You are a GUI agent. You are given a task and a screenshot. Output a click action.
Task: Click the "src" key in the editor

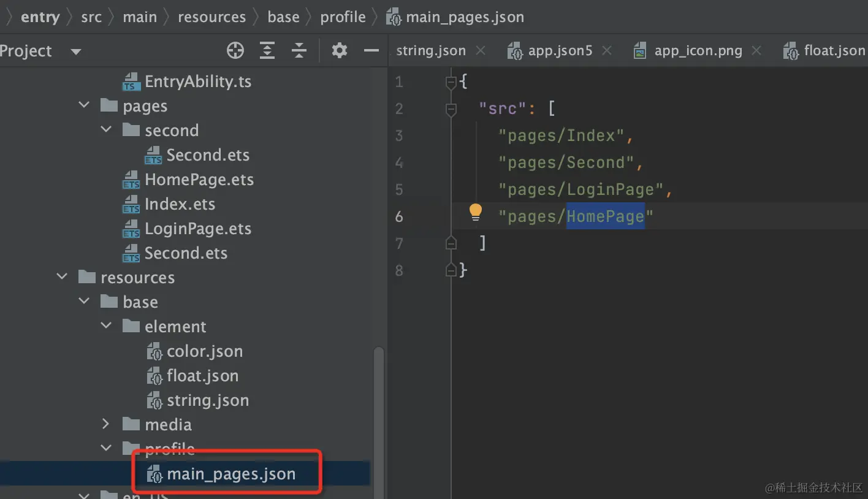coord(503,109)
